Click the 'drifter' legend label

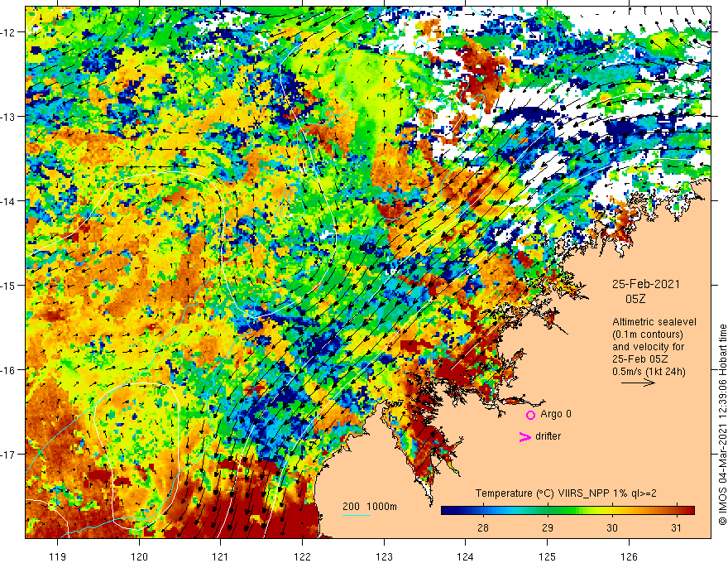(548, 436)
